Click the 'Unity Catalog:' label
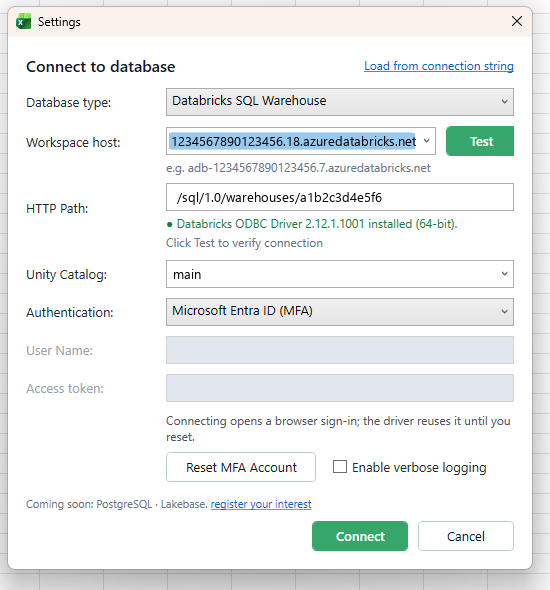Screen dimensions: 550x590 click(66, 275)
